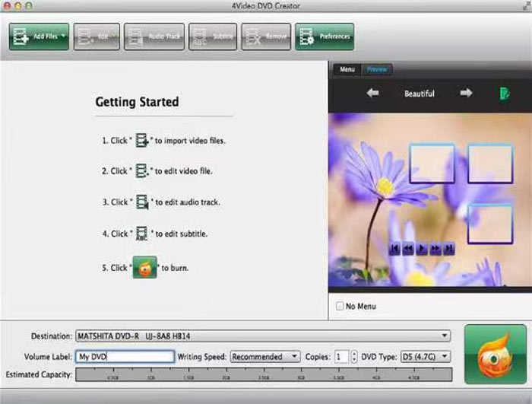Click the window fullscreen icon in title bar
532x404 pixels.
pyautogui.click(x=527, y=5)
